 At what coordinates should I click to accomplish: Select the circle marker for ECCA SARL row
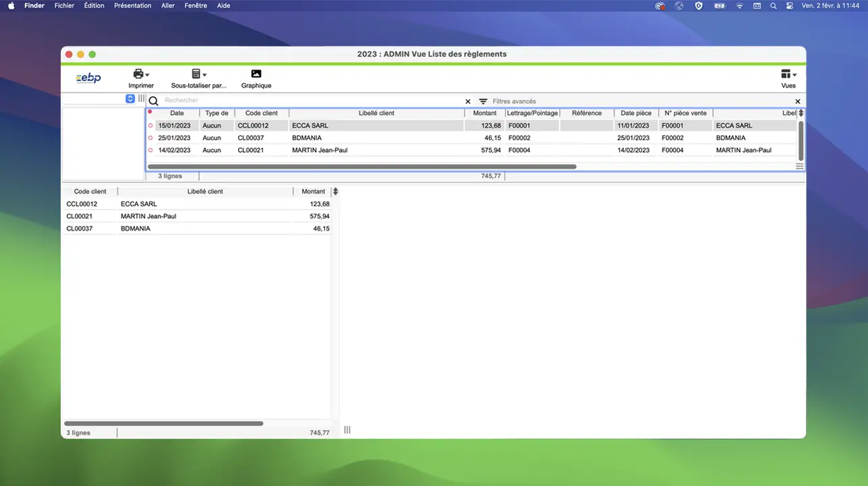[150, 126]
